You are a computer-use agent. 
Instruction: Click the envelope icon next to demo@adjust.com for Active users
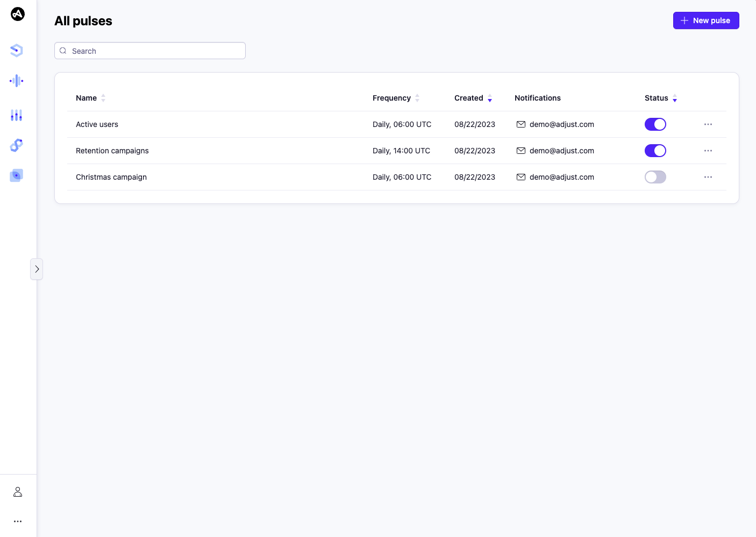pyautogui.click(x=521, y=124)
